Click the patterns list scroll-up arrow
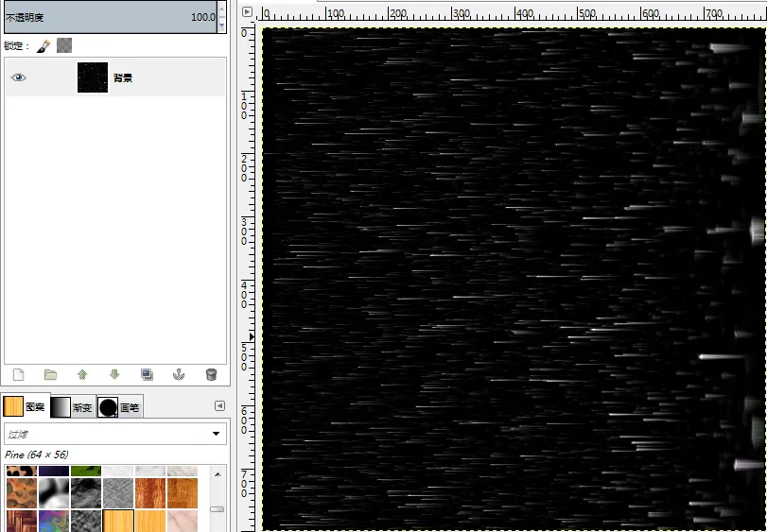767x532 pixels. point(218,474)
